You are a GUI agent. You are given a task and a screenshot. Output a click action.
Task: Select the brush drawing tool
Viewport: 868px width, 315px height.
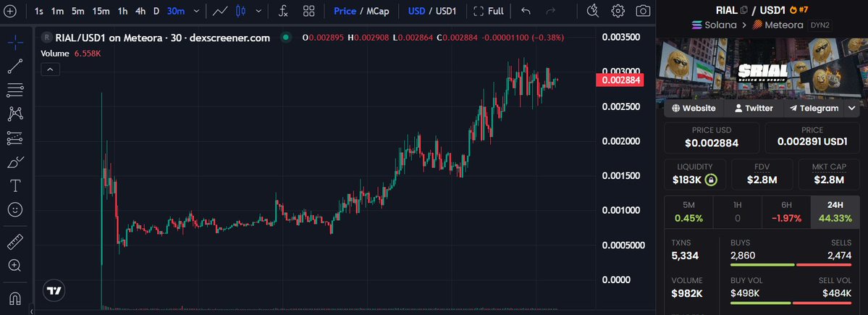(15, 162)
